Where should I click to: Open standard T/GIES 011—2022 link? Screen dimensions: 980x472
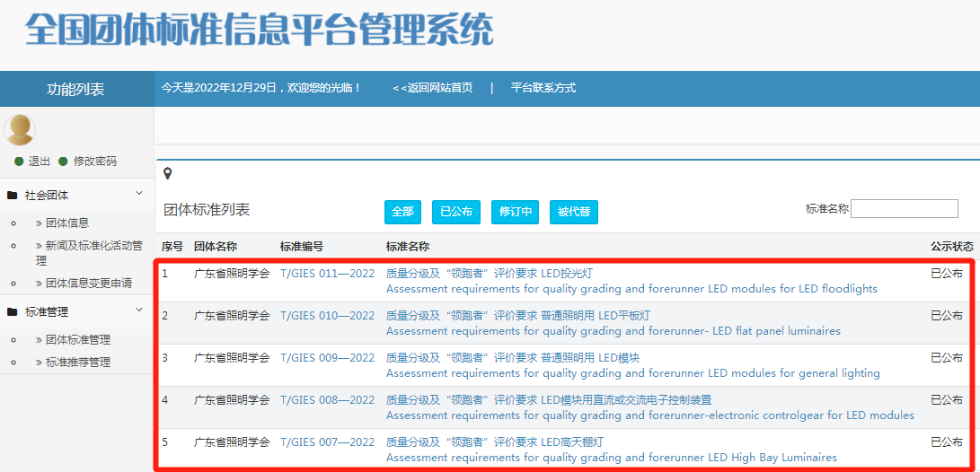(x=327, y=274)
